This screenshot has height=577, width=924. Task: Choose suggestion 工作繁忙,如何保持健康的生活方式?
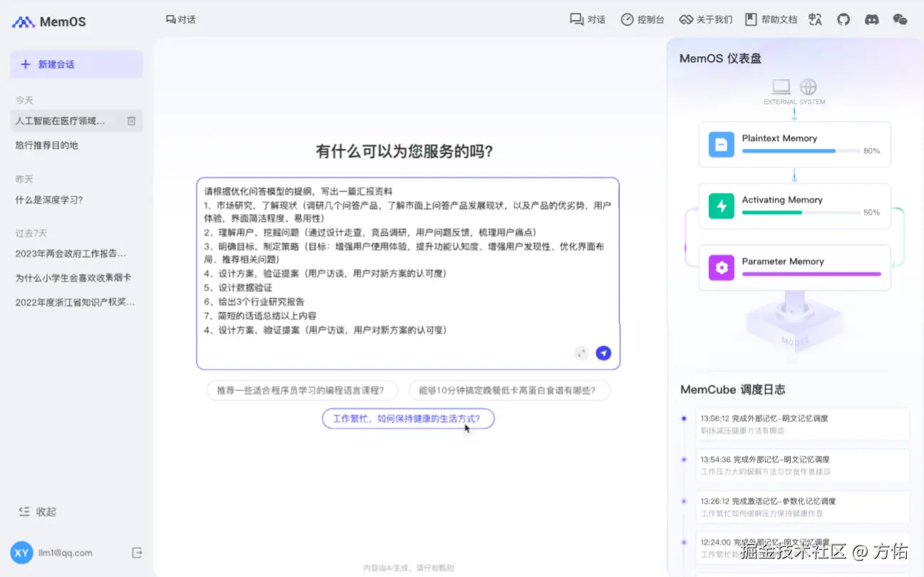click(408, 419)
